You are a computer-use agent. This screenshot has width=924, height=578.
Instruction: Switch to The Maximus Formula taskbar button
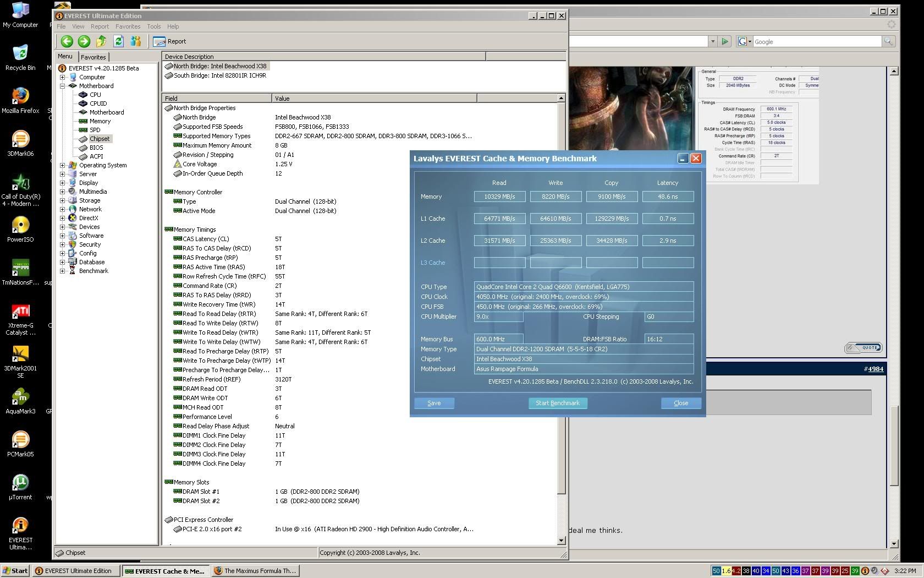tap(256, 571)
